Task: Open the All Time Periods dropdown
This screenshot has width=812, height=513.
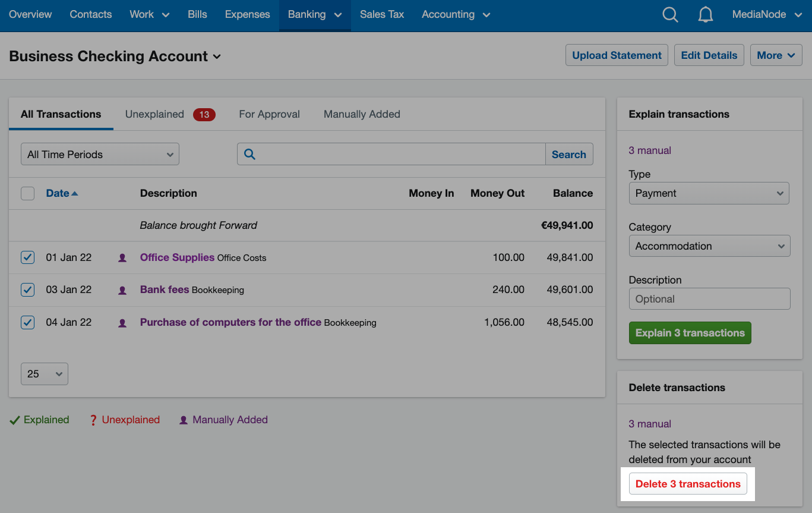Action: [x=100, y=154]
